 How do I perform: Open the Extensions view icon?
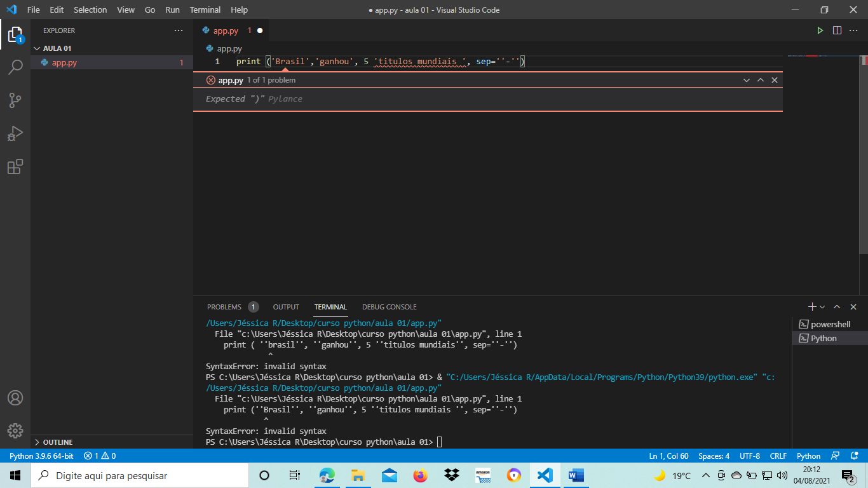[15, 166]
